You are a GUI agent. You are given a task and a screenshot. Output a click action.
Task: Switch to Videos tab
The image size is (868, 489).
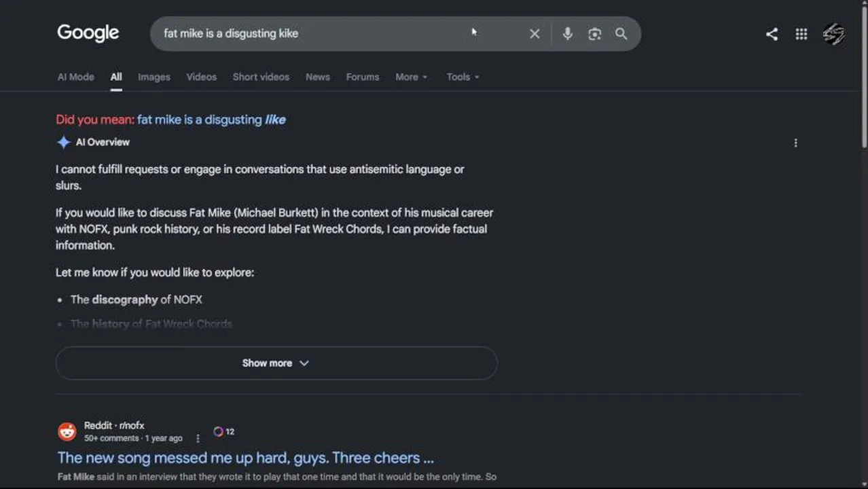point(202,77)
